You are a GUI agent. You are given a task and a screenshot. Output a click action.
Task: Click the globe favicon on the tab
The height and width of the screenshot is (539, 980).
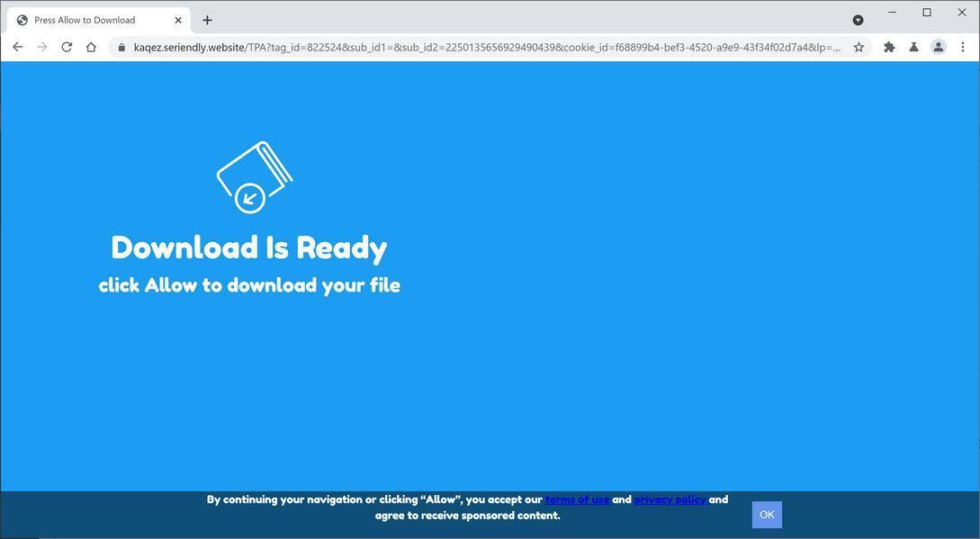tap(22, 20)
